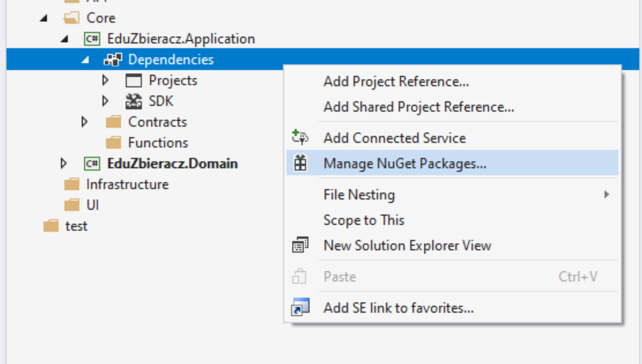Expand the SDK dependency node
Screen dimensions: 642x364
(105, 101)
